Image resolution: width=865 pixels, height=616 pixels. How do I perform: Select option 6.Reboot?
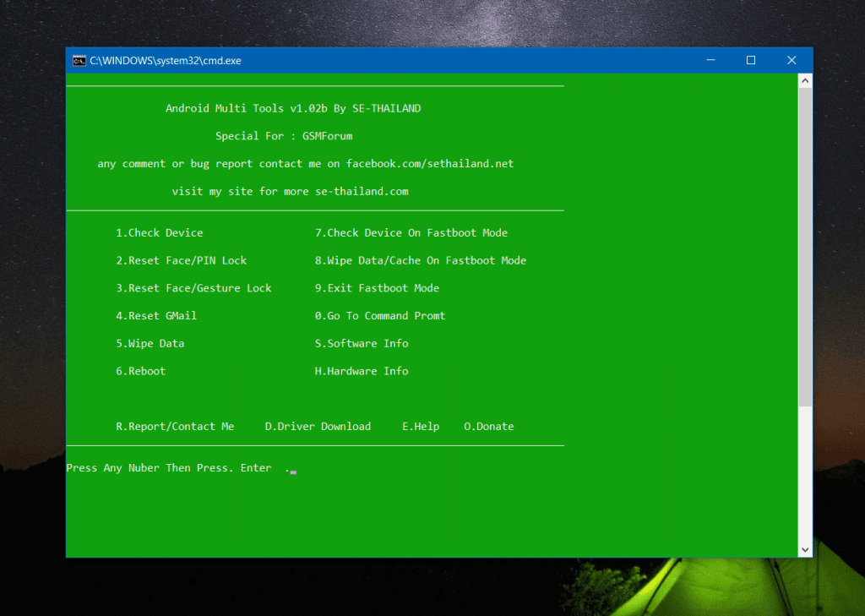140,370
